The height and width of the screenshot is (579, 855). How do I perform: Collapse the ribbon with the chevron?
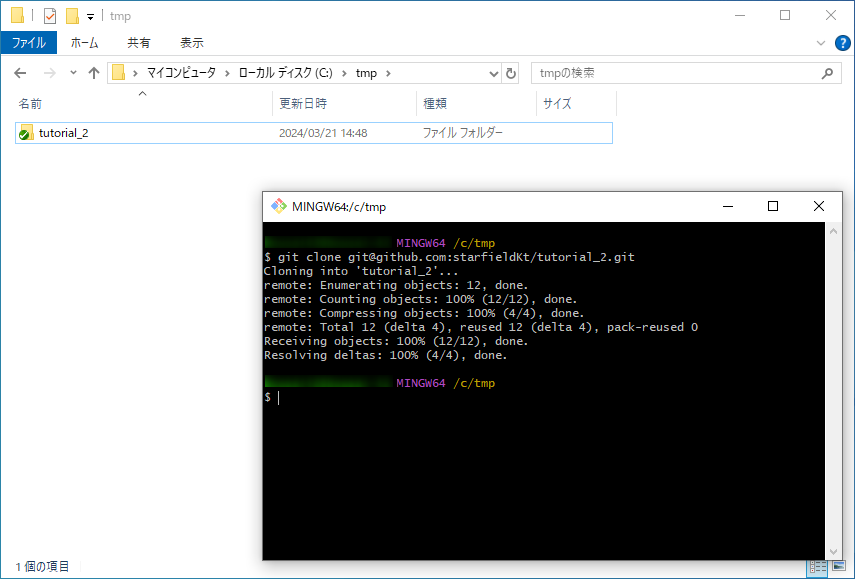click(x=821, y=43)
